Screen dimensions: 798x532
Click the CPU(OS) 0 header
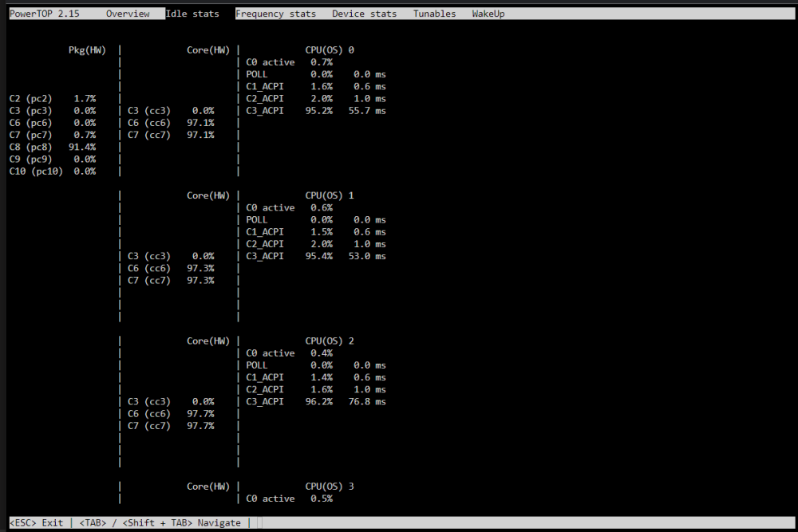(330, 49)
